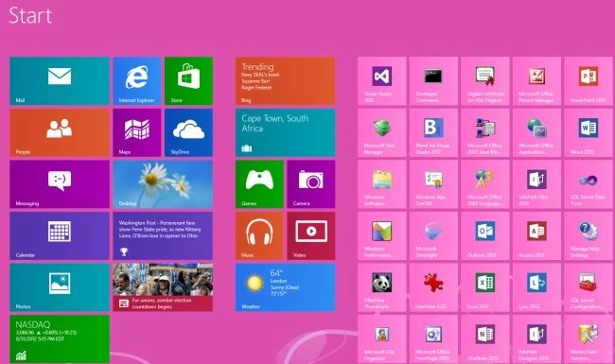615x364 pixels.
Task: Open SQL Server Data Tools
Action: pyautogui.click(x=589, y=184)
